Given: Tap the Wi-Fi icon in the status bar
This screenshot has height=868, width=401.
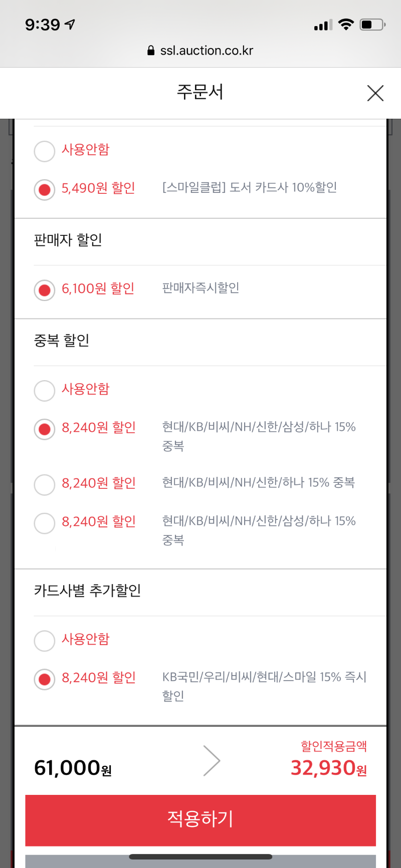Looking at the screenshot, I should (346, 24).
